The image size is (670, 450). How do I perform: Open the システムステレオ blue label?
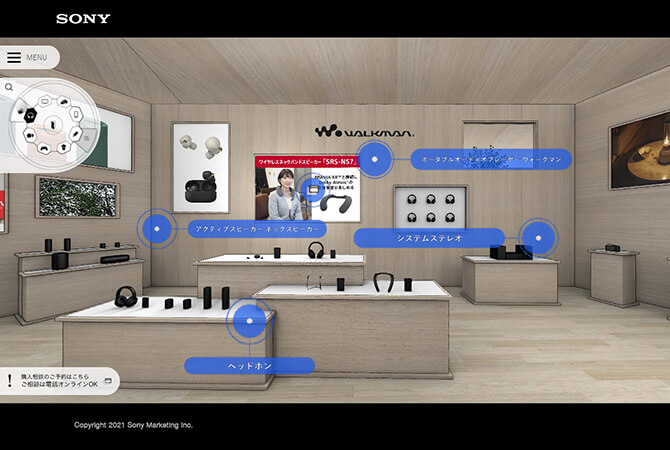point(428,238)
